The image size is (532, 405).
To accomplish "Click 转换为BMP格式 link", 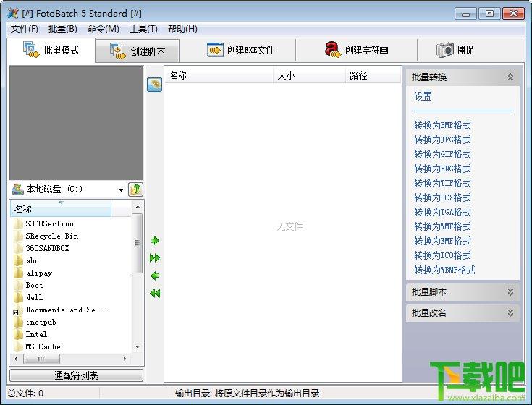I will [x=442, y=125].
